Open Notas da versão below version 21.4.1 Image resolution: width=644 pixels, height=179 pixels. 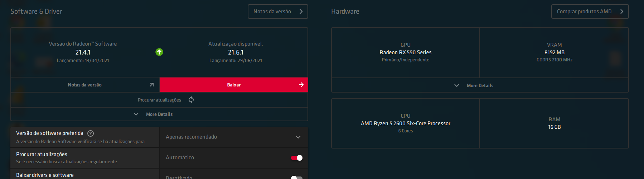(x=85, y=85)
